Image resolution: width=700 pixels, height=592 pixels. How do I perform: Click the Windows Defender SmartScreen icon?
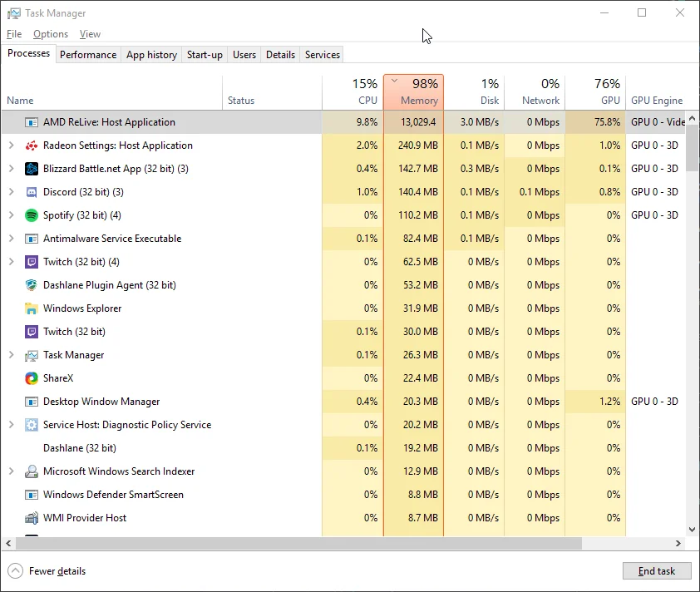click(x=32, y=495)
